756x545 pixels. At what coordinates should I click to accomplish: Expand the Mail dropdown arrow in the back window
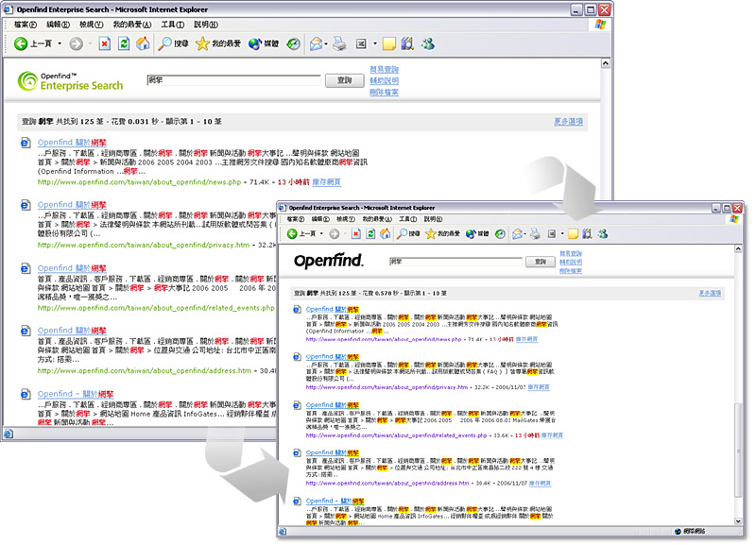(x=326, y=43)
